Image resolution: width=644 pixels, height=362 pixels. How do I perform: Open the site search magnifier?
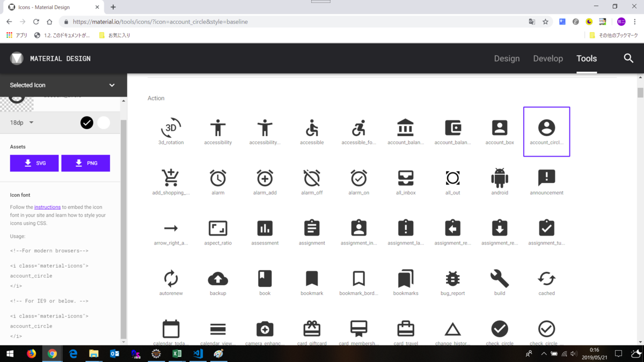pos(628,58)
